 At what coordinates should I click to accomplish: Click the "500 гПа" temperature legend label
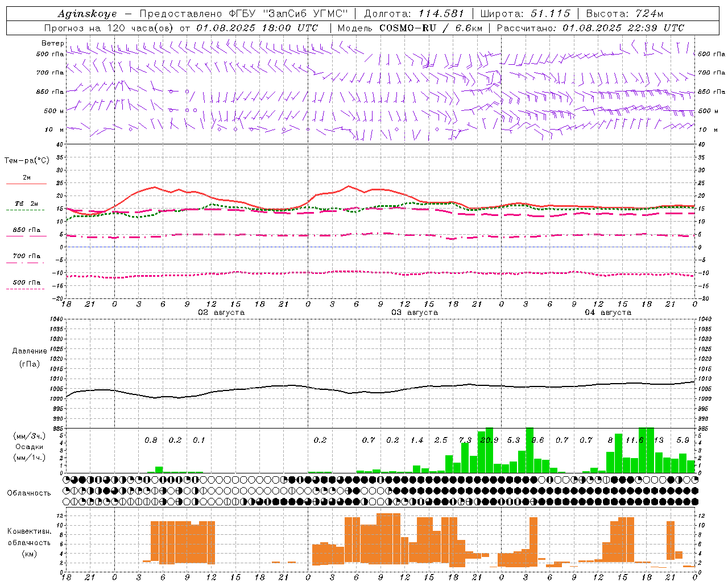click(27, 282)
